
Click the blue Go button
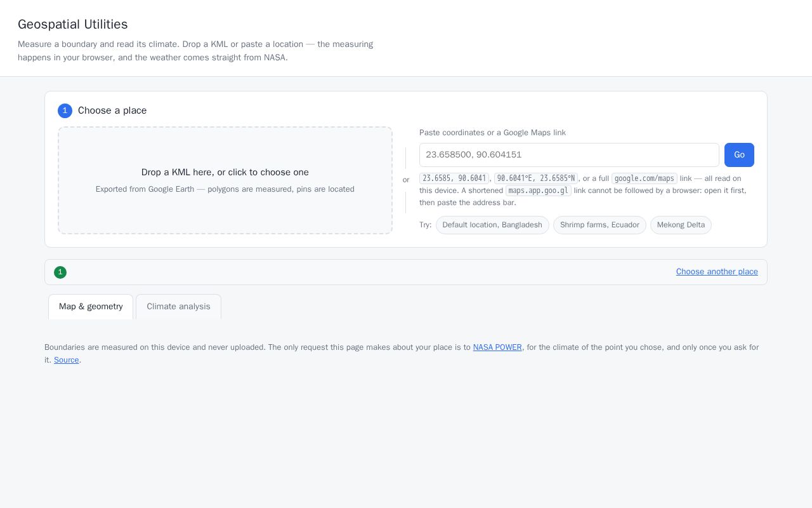pyautogui.click(x=739, y=155)
